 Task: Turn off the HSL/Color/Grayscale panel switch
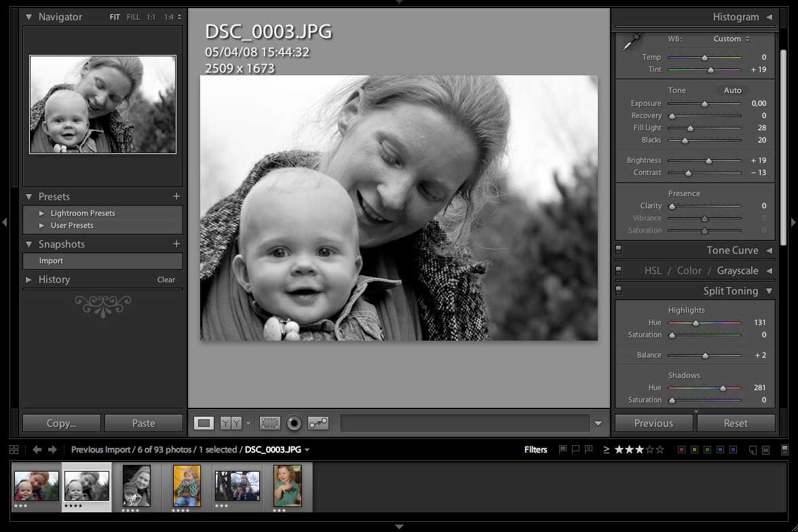point(618,271)
